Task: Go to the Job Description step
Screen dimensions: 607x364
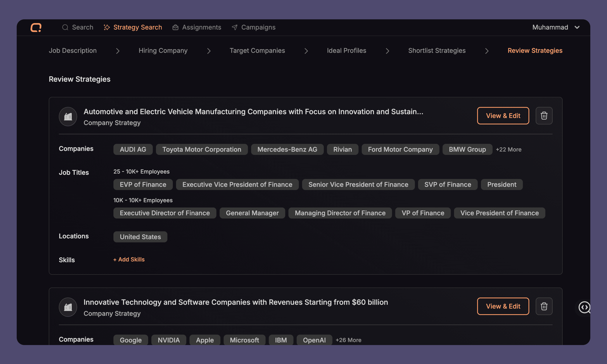Action: point(73,51)
